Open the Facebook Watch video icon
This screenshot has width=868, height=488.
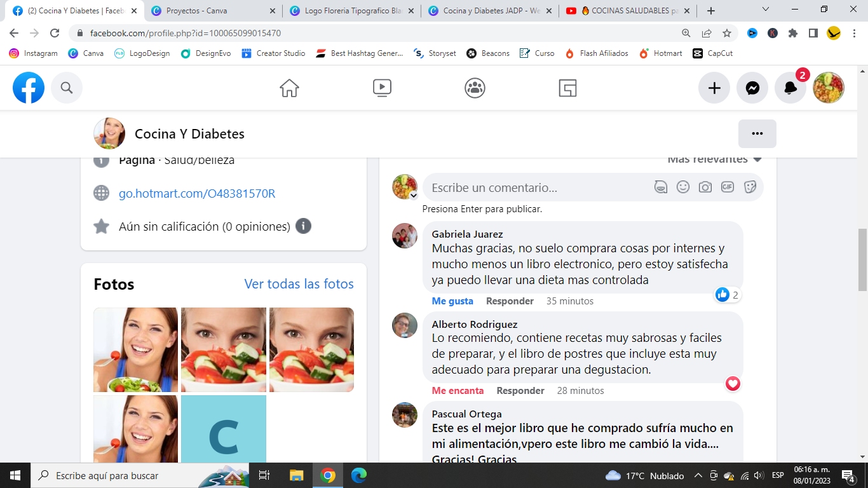[382, 88]
